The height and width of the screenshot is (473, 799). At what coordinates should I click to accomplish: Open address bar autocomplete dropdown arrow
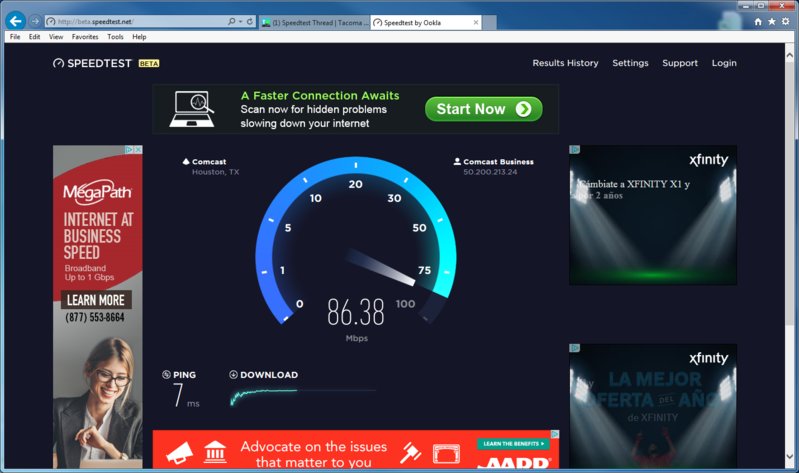(x=241, y=21)
